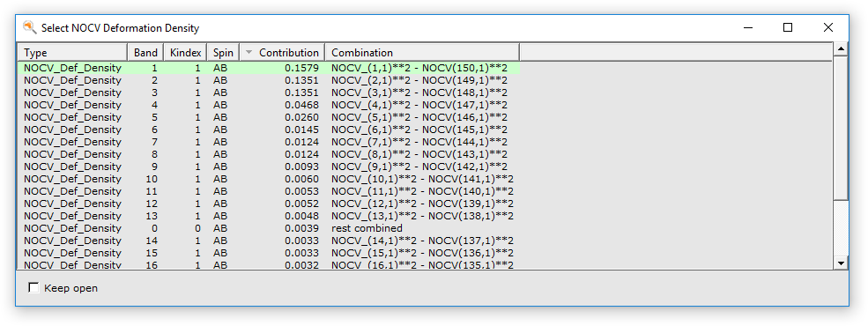Sort by the Combination column header
The image size is (868, 326).
click(x=422, y=53)
